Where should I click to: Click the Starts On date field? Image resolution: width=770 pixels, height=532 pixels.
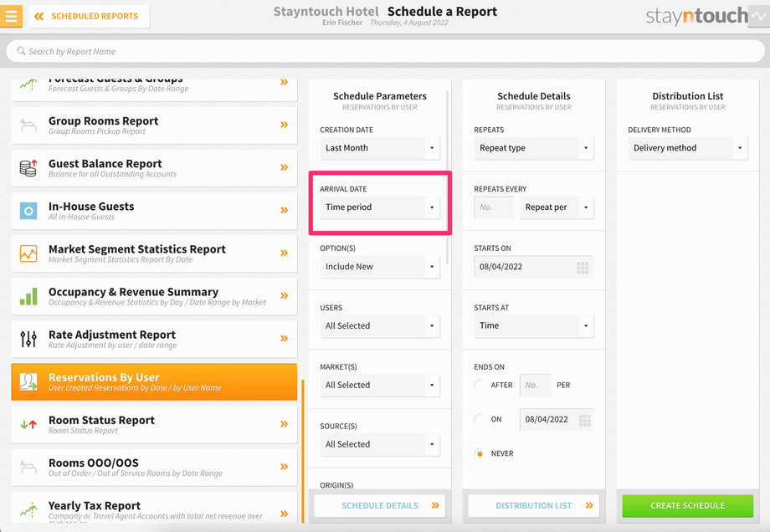534,267
